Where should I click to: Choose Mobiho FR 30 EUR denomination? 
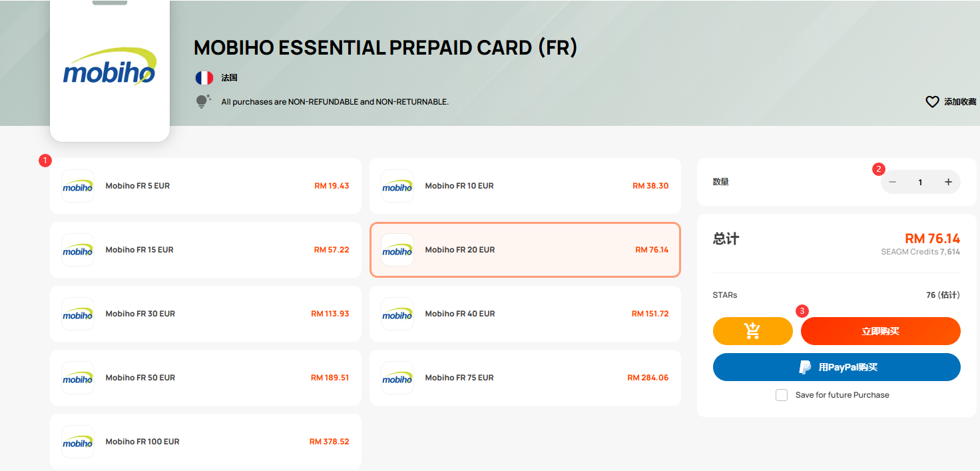pos(206,314)
